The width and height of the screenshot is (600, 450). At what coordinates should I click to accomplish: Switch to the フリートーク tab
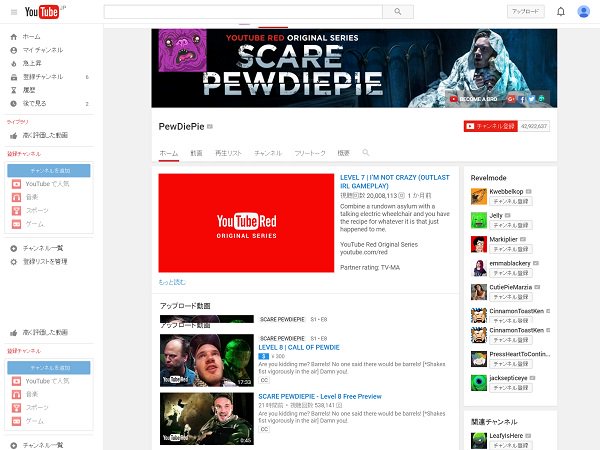coord(310,153)
